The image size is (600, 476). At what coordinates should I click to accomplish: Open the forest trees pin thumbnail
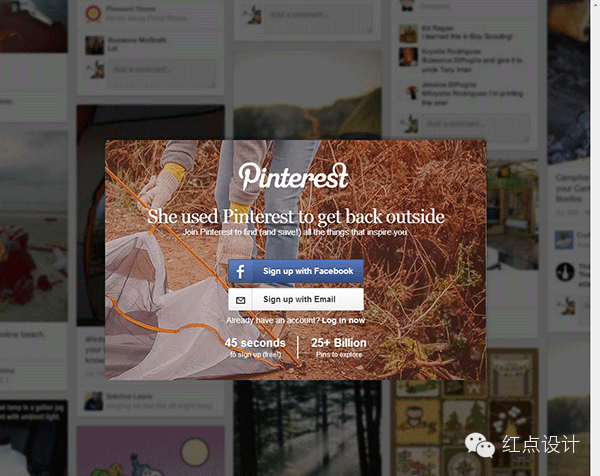tap(307, 428)
